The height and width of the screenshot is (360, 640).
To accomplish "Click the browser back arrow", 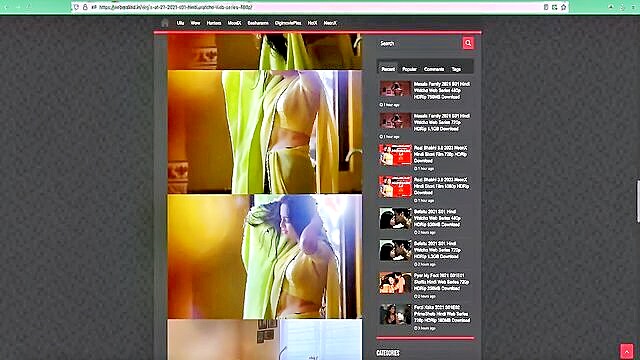I will [x=6, y=7].
